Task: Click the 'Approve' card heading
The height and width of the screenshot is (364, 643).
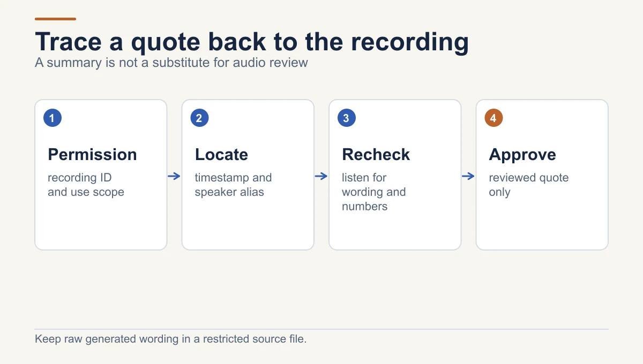Action: [x=522, y=155]
